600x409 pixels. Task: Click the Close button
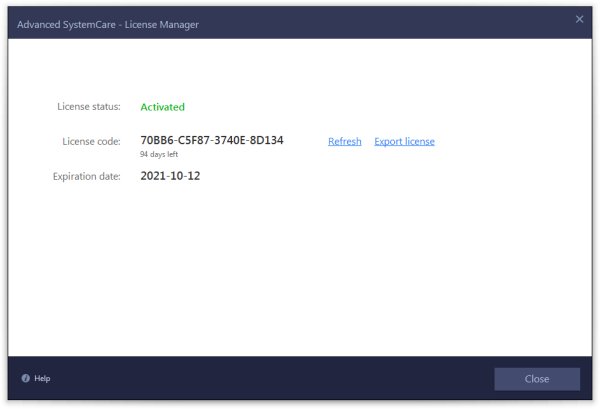pyautogui.click(x=537, y=379)
